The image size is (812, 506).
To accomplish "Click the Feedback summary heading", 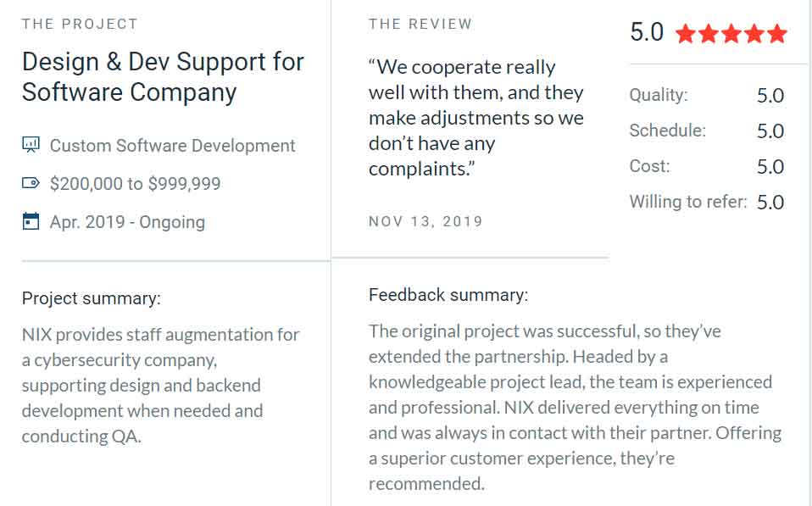I will tap(448, 295).
